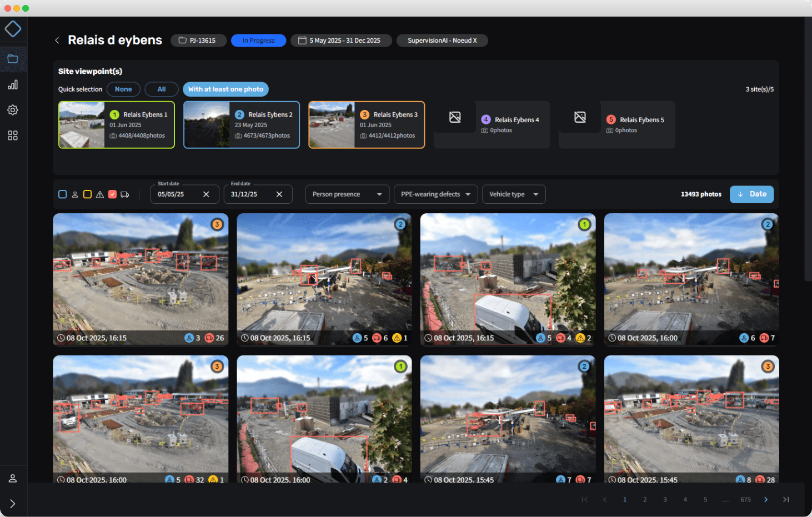Clear the End date with the X icon
Screen dimensions: 812x517
pyautogui.click(x=279, y=194)
